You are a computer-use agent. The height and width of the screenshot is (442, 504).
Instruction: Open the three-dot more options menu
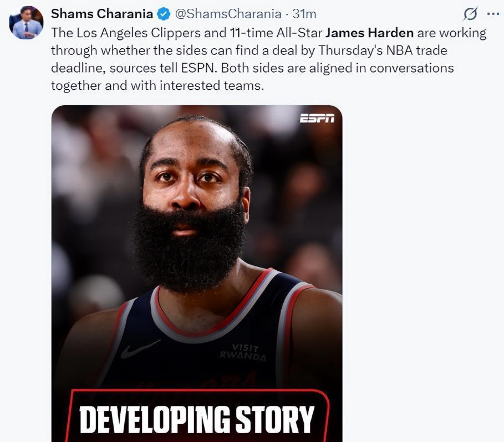click(493, 14)
